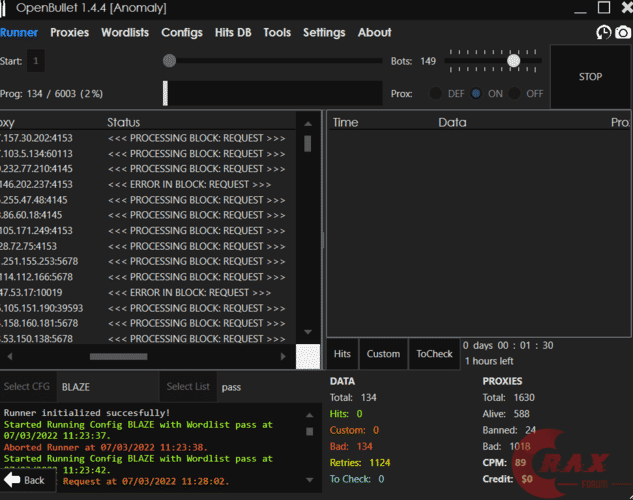Switch to the Wordlists section

(x=125, y=32)
